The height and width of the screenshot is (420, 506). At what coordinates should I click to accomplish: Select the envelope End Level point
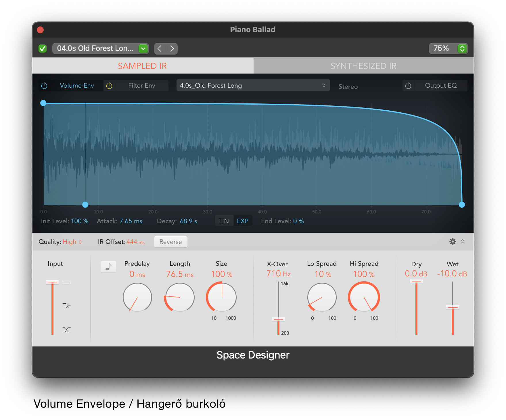tap(462, 205)
